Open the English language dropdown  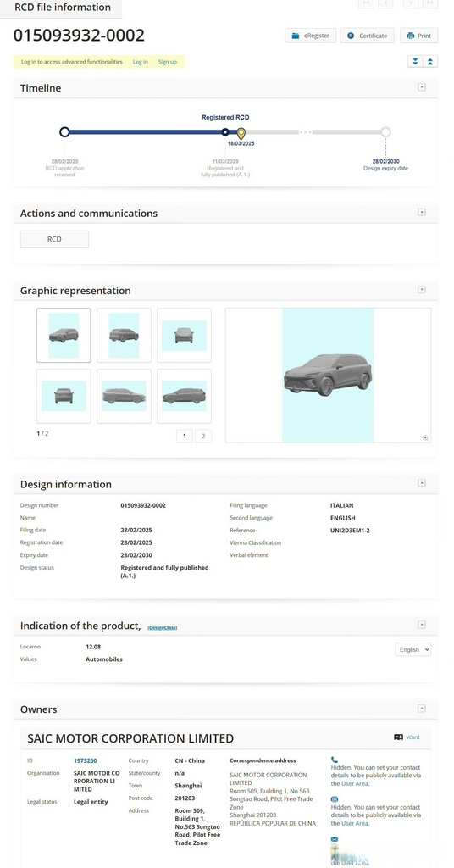tap(413, 649)
